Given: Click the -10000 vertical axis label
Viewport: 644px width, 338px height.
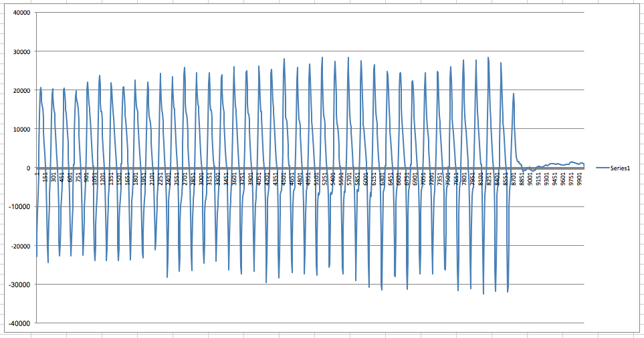Looking at the screenshot, I should [17, 206].
